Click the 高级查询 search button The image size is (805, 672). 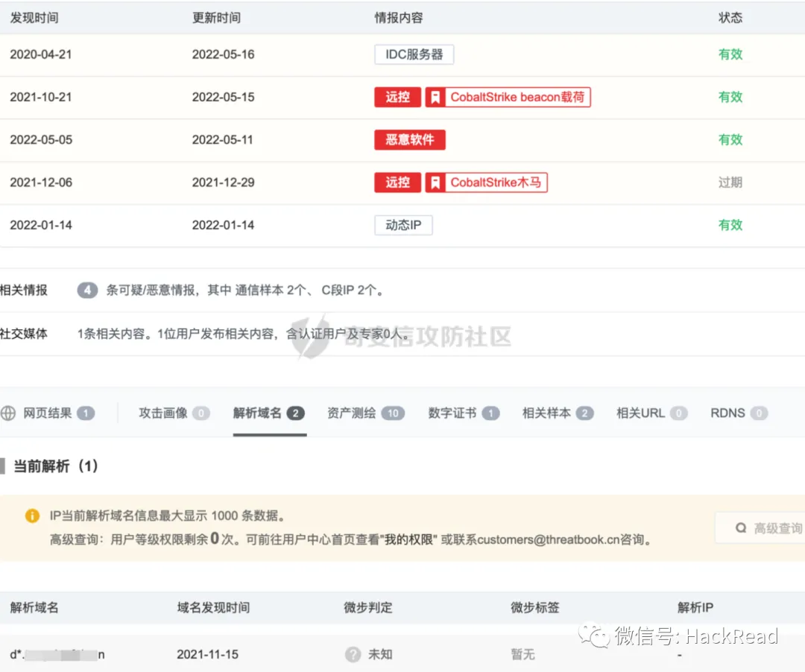click(x=768, y=527)
